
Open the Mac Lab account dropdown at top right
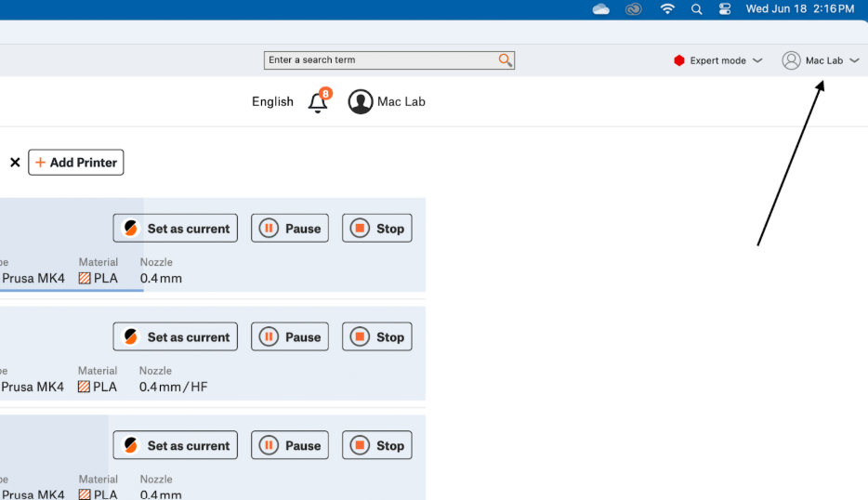[822, 60]
